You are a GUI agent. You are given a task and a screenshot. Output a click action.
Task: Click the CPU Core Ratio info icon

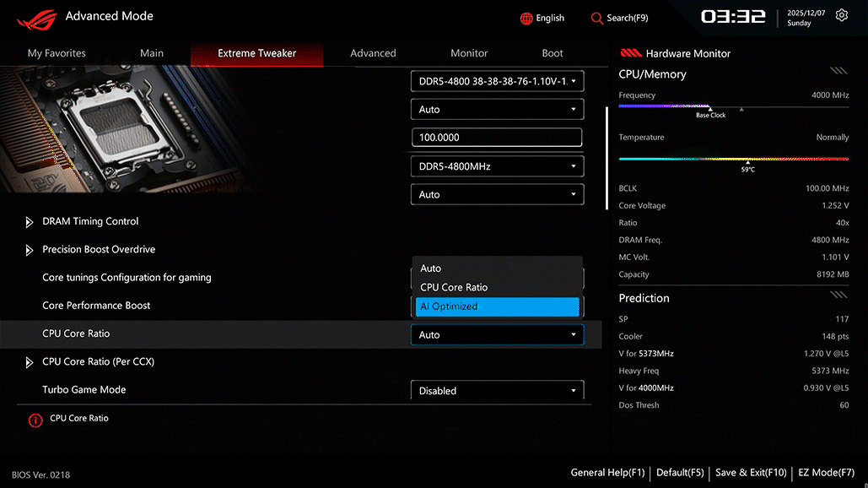(x=35, y=420)
